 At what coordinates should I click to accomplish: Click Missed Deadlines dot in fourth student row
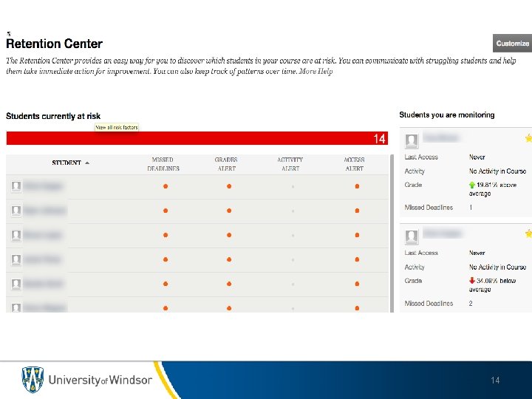pos(166,259)
